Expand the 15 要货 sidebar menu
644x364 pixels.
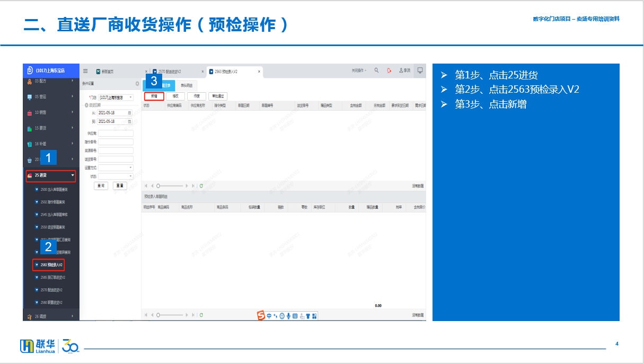coord(51,128)
